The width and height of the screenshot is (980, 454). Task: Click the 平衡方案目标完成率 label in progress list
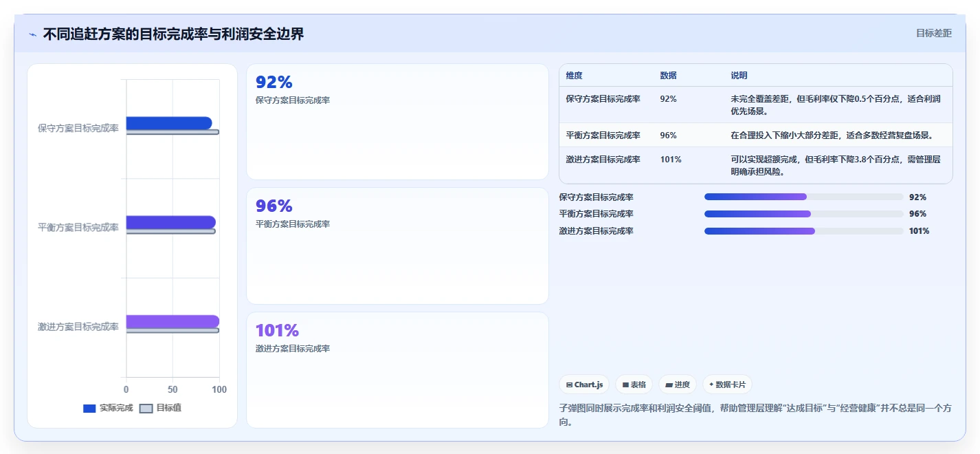pyautogui.click(x=597, y=214)
